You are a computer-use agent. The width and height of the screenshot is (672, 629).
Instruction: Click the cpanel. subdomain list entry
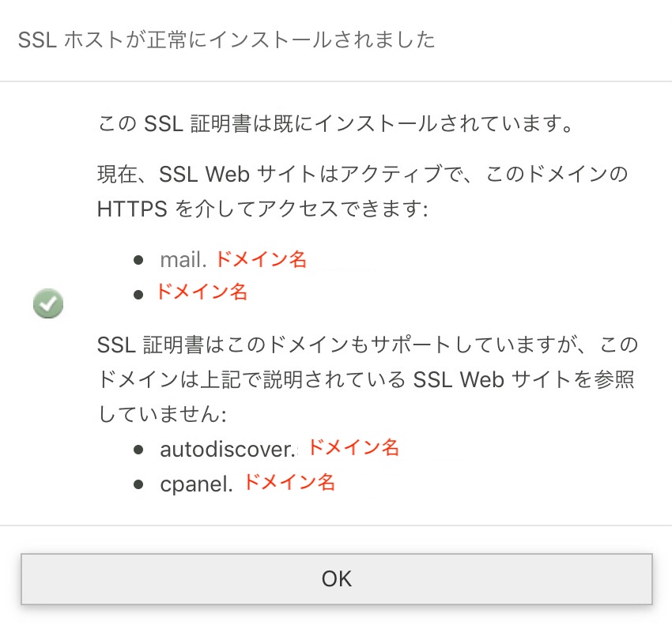point(247,484)
